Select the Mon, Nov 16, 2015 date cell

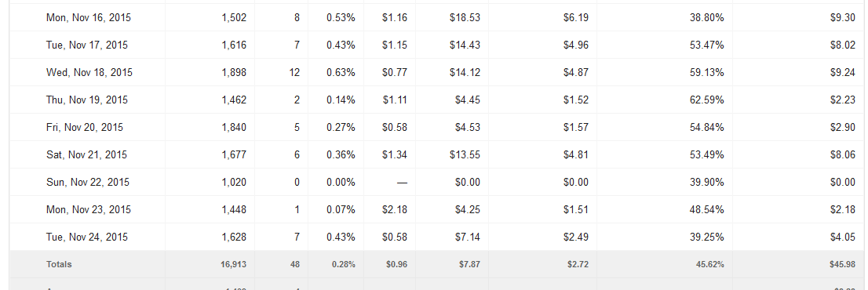(89, 18)
